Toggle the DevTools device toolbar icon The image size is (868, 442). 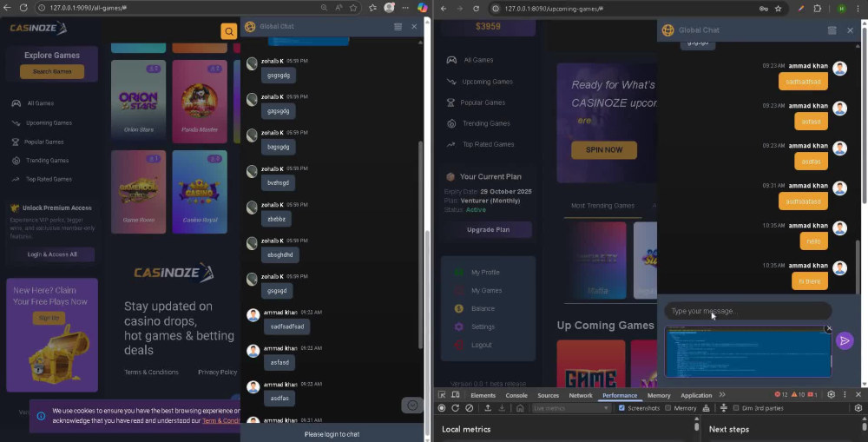(x=456, y=395)
